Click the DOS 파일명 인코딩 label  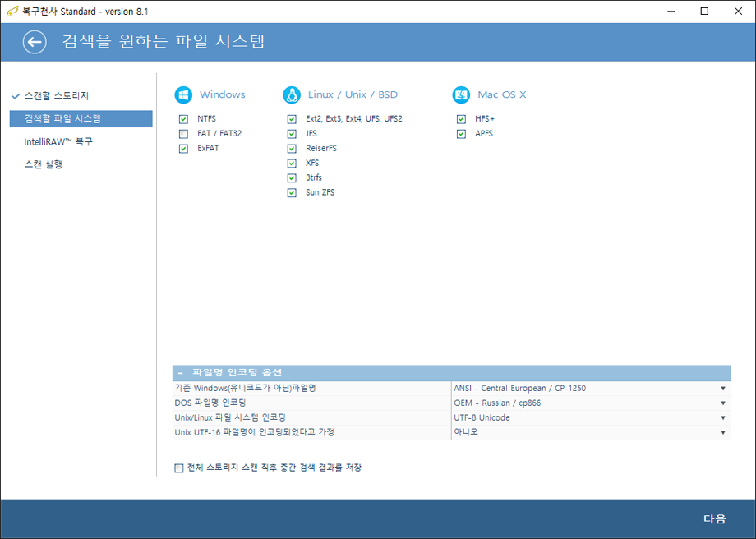click(x=210, y=403)
